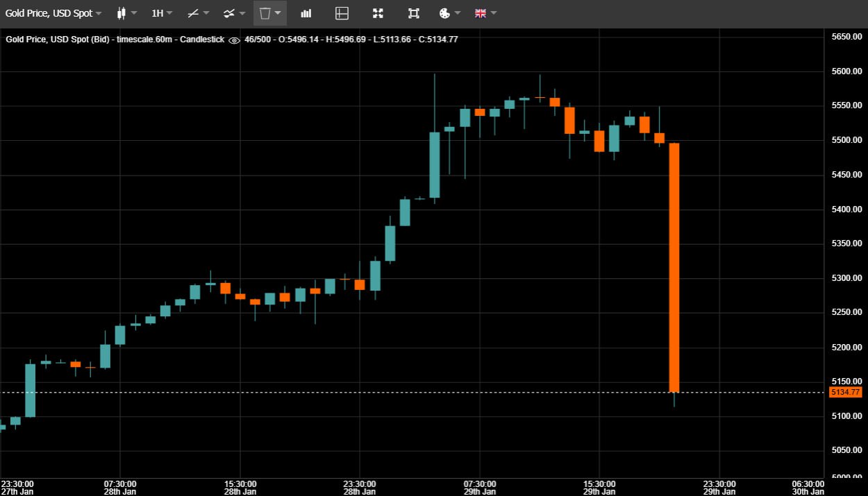Click the orange 5134.77 current price tag
The width and height of the screenshot is (868, 496).
point(845,393)
